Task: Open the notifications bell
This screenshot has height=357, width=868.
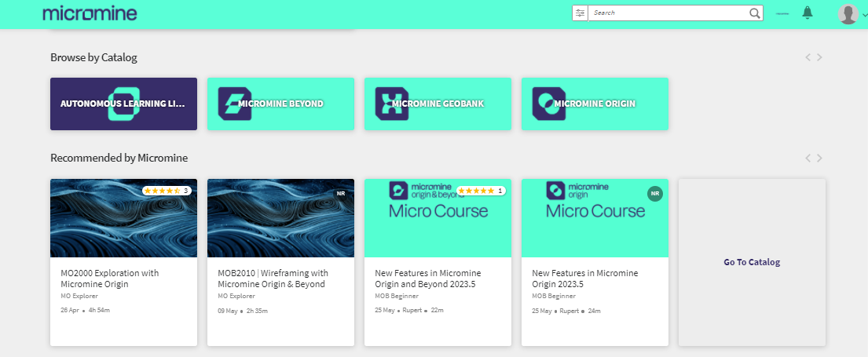Action: [807, 13]
